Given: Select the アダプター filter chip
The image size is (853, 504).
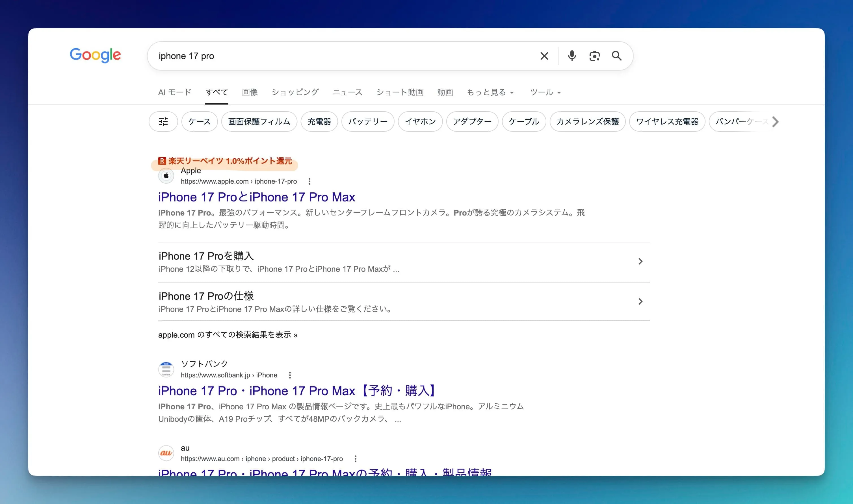Looking at the screenshot, I should (x=472, y=121).
